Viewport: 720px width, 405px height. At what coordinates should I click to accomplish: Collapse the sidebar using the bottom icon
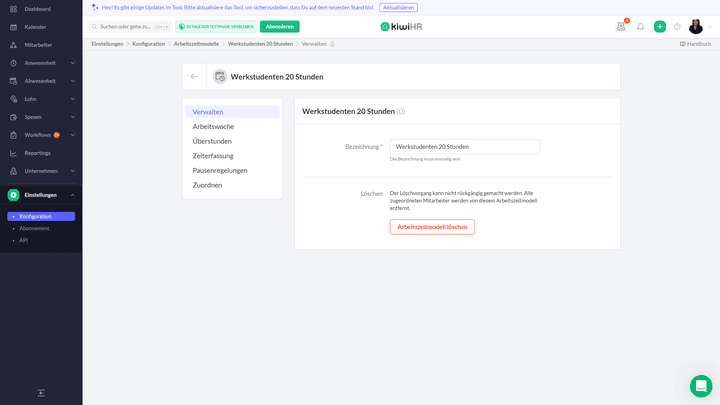pos(41,393)
